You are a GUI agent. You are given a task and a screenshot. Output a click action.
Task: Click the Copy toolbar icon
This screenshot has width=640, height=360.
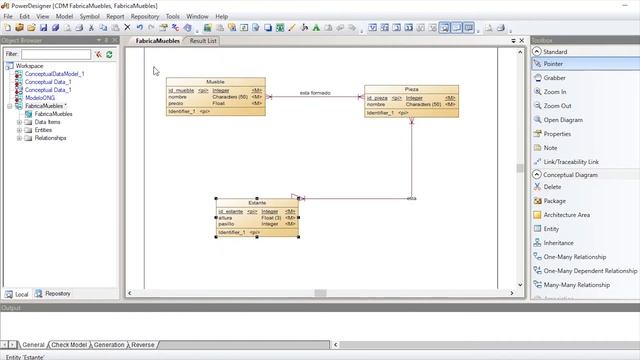pyautogui.click(x=103, y=28)
